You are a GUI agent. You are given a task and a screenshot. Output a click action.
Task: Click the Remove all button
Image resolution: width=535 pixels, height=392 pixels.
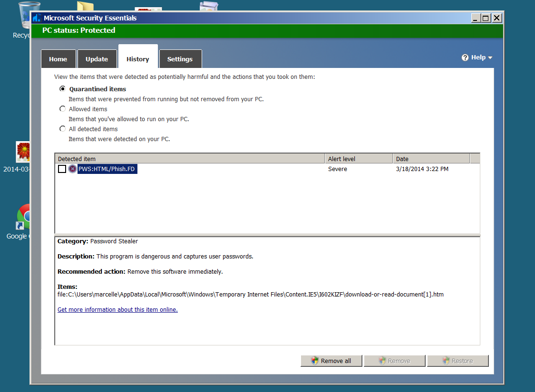[x=331, y=361]
